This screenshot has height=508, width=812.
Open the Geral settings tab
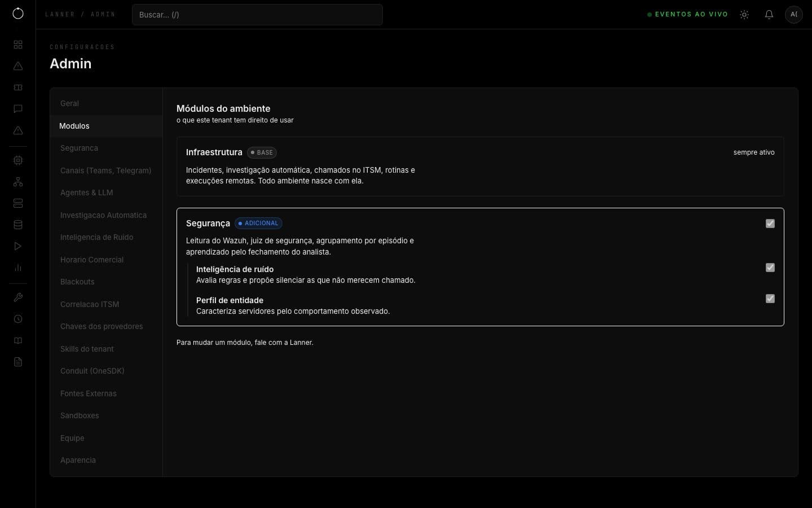pos(106,103)
